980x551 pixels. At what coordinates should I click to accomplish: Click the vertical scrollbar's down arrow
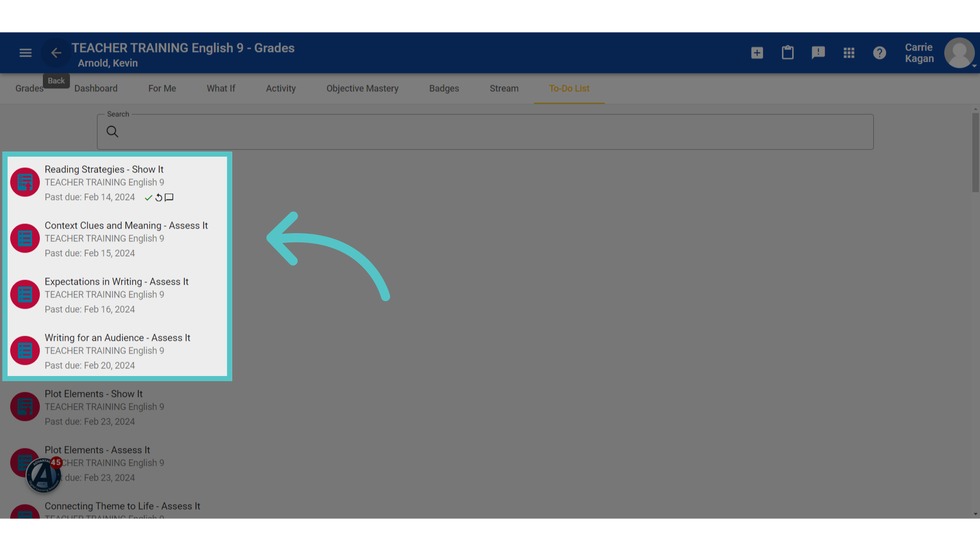[x=975, y=514]
